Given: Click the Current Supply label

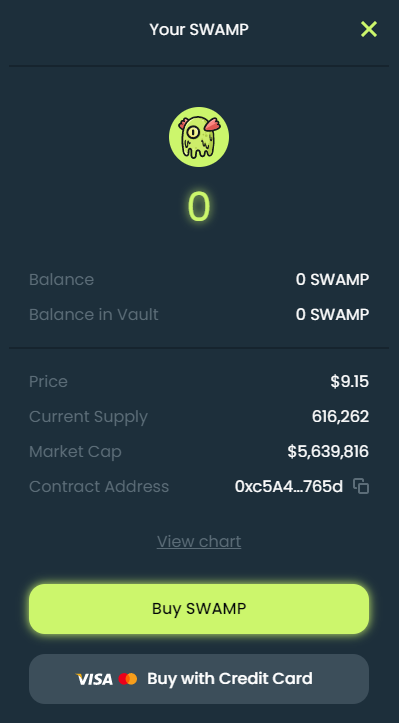Looking at the screenshot, I should (89, 417).
